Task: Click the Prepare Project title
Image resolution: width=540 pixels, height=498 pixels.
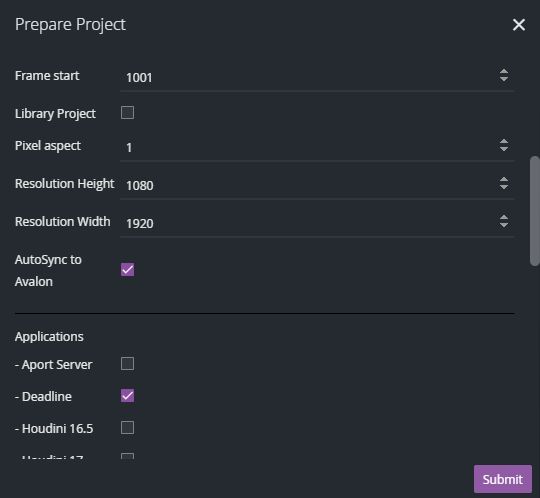Action: click(71, 25)
